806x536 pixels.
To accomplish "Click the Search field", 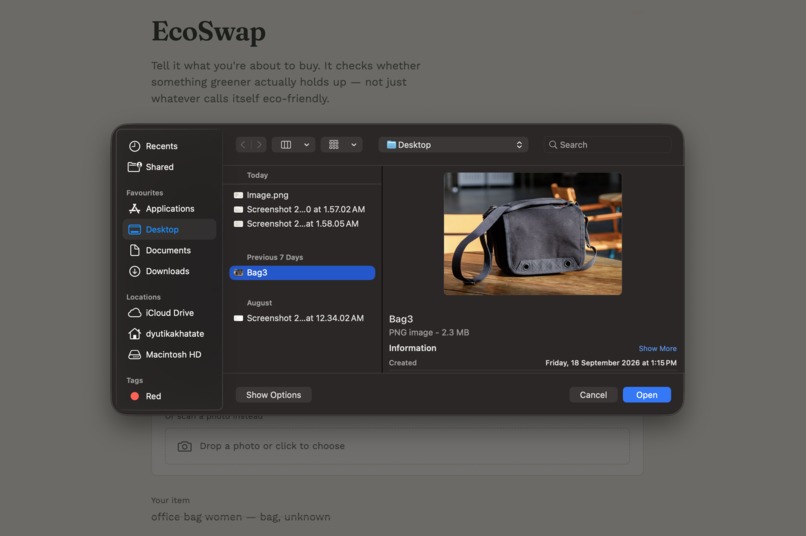I will pyautogui.click(x=608, y=145).
